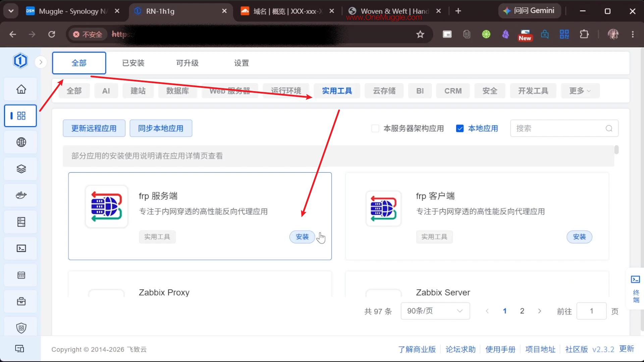Viewport: 644px width, 362px height.
Task: Open the server host sidebar icon
Action: click(x=21, y=222)
